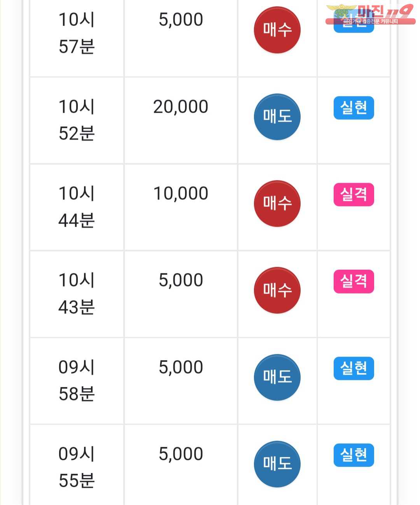Click the pink 실격 badge in the 10시 43분 row

353,281
